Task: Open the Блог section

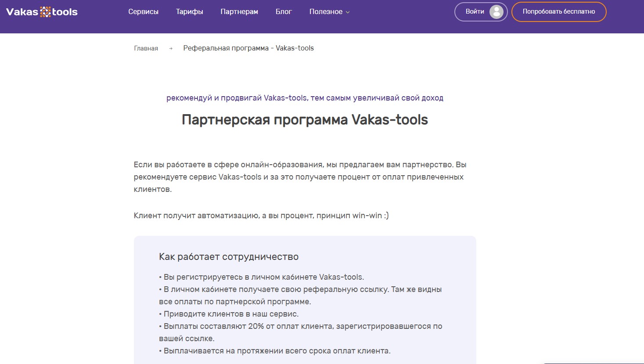Action: click(284, 12)
